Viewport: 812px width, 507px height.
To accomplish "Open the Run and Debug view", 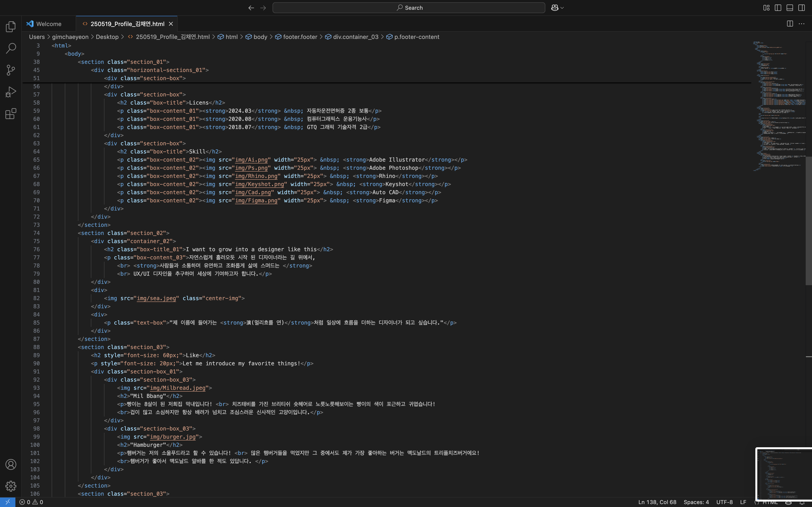I will coord(11,92).
